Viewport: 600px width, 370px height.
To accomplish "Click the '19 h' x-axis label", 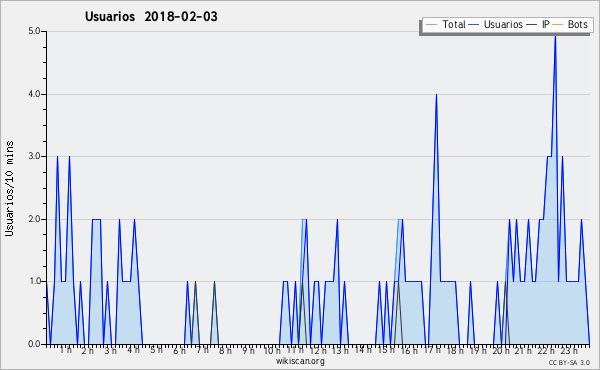I will (x=478, y=351).
